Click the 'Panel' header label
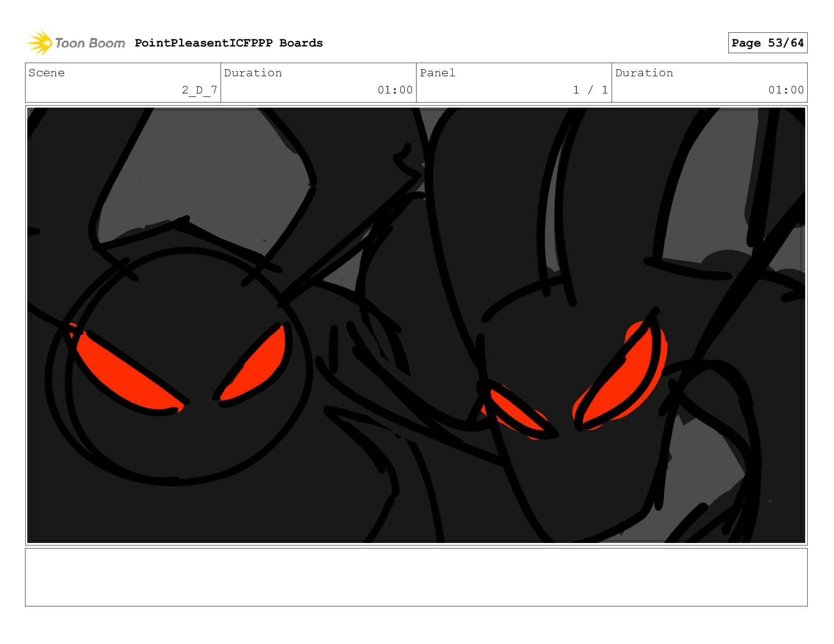 [437, 73]
